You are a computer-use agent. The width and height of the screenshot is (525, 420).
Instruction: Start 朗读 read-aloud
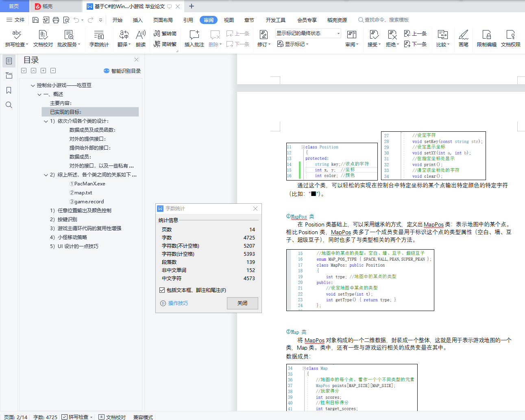(141, 39)
